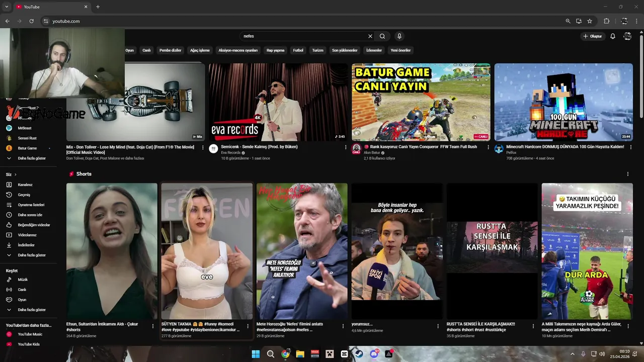Open options for the 'SÜTYEN TAKMA' short

(248, 326)
